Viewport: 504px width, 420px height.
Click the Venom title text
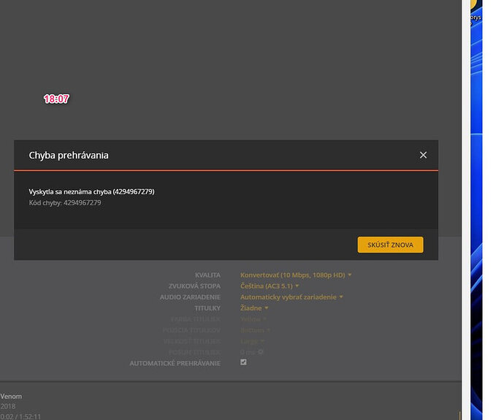tap(11, 396)
